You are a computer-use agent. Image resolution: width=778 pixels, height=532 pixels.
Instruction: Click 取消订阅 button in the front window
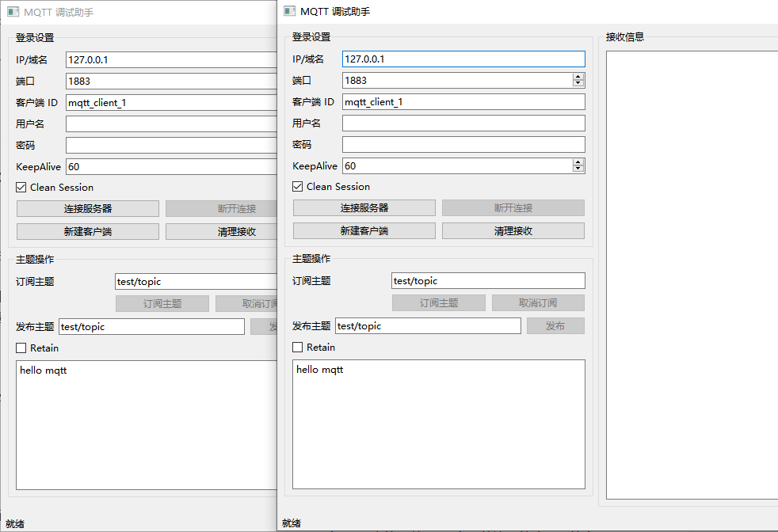coord(538,303)
